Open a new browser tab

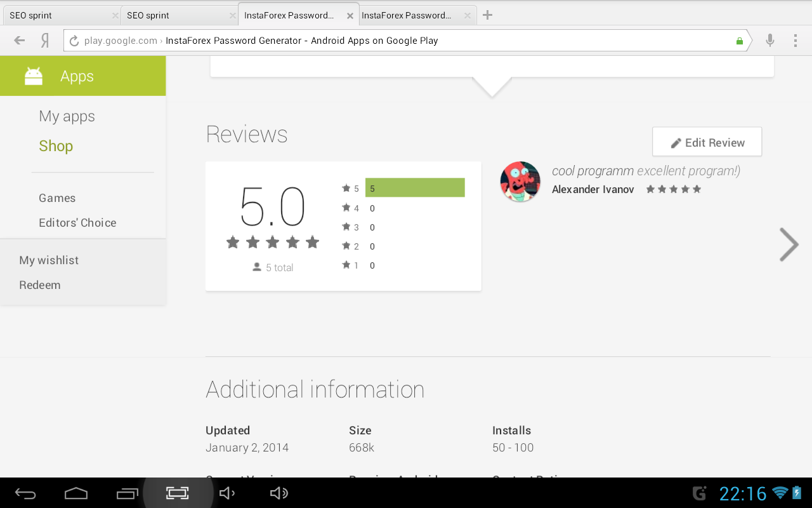point(487,15)
